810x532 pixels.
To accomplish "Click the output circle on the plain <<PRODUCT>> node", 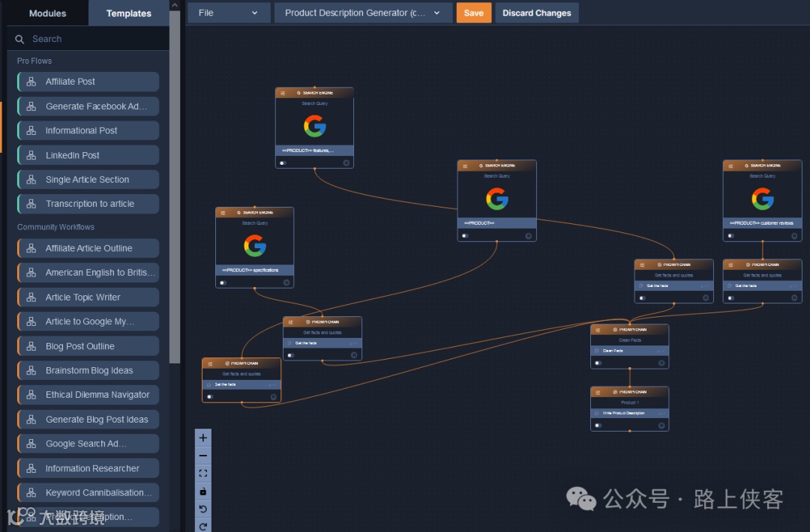I will pos(529,236).
